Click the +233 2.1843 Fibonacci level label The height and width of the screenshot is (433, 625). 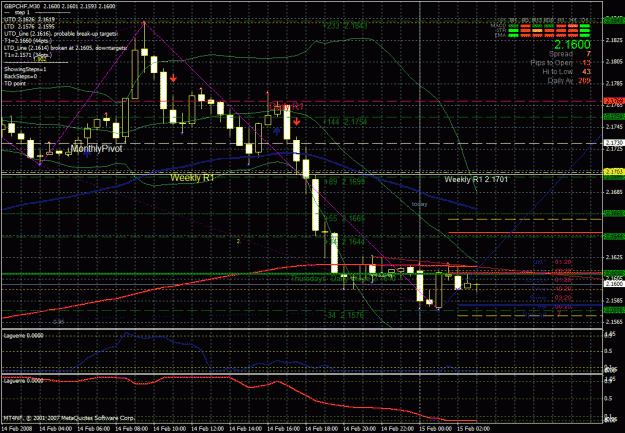tap(345, 26)
